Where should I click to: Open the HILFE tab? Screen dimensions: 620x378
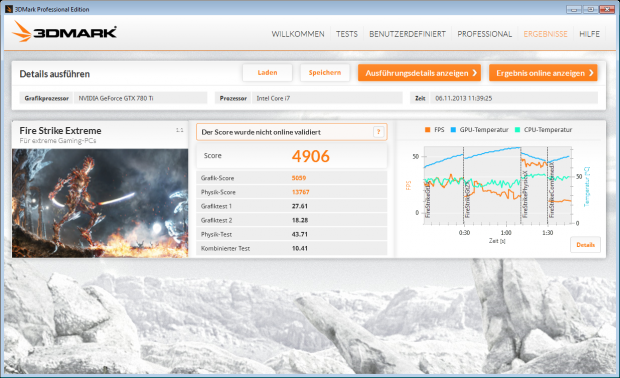click(589, 34)
